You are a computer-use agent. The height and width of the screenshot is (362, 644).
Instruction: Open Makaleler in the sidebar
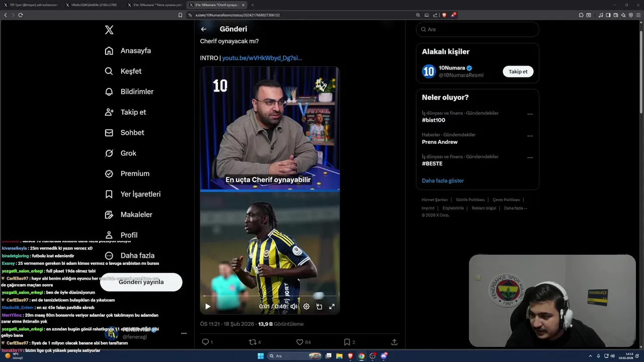(128, 215)
